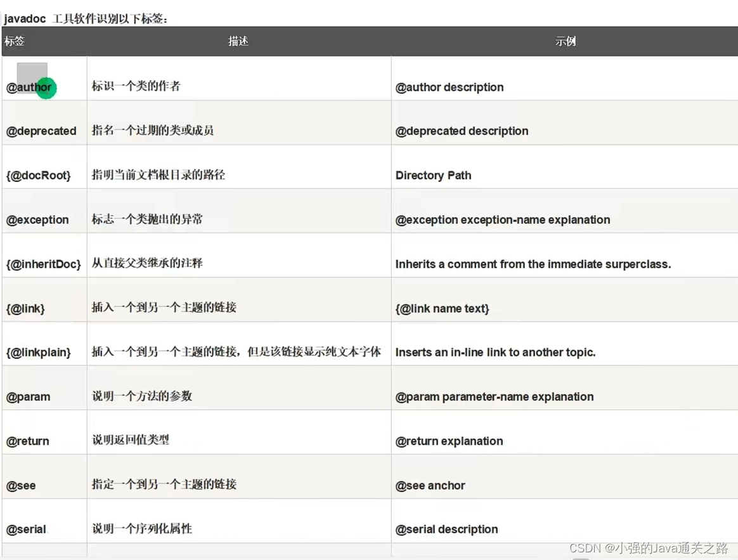The image size is (738, 560).
Task: Click the description in the {@linkplain} row
Action: pos(236,352)
